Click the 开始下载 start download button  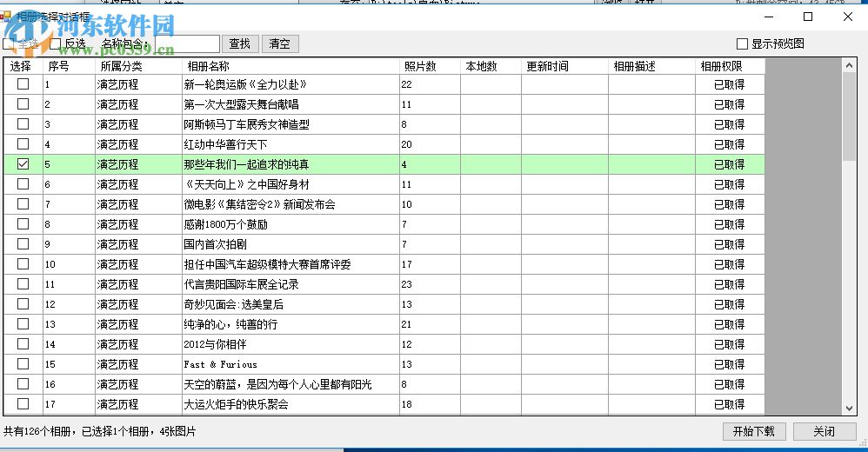point(754,431)
